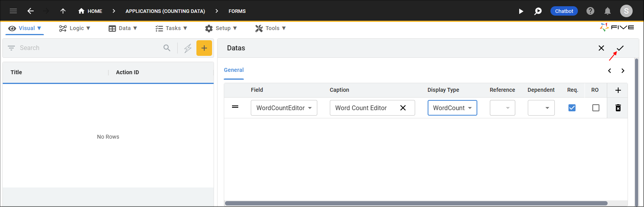The height and width of the screenshot is (207, 644).
Task: Open the help question mark icon
Action: pos(590,11)
